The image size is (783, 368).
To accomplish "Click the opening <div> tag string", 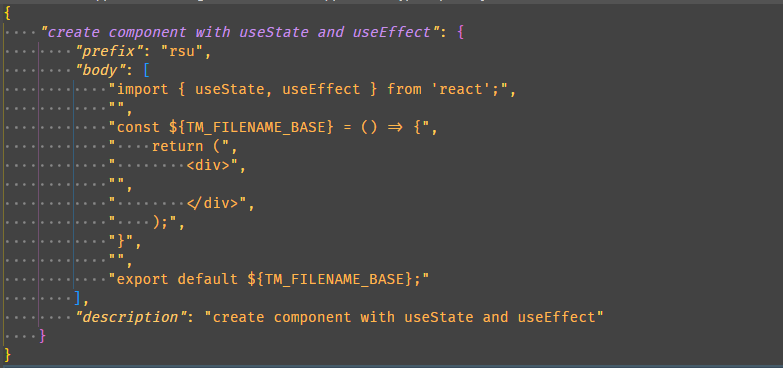I will [x=178, y=166].
